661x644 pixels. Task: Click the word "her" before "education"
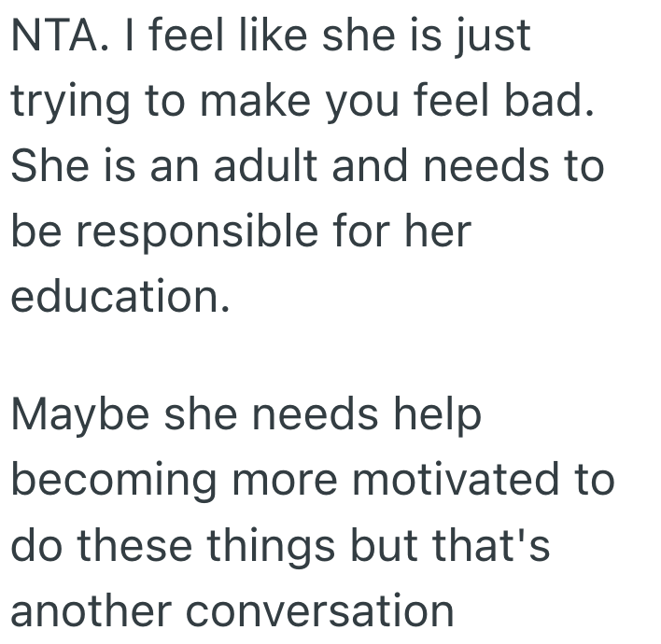(441, 233)
